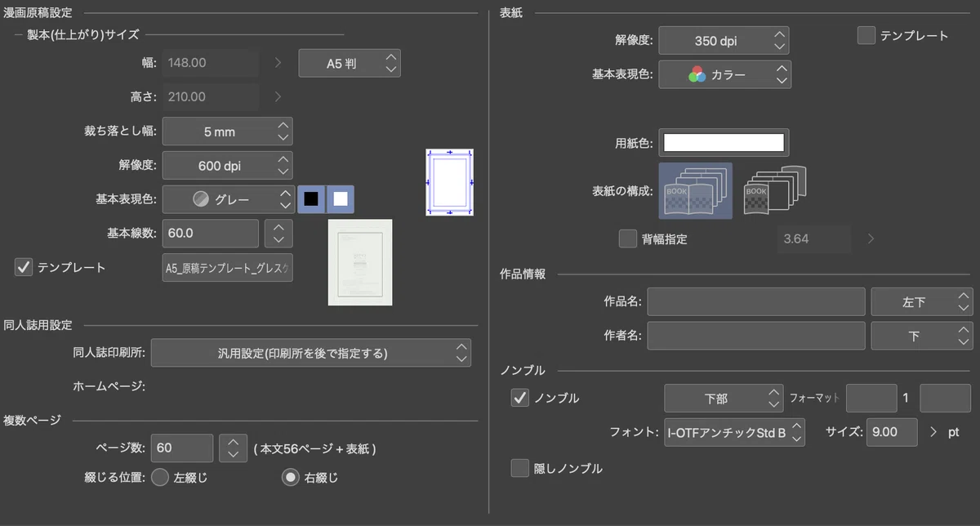Click the template name A5_原稿テンプレート field

(x=228, y=267)
